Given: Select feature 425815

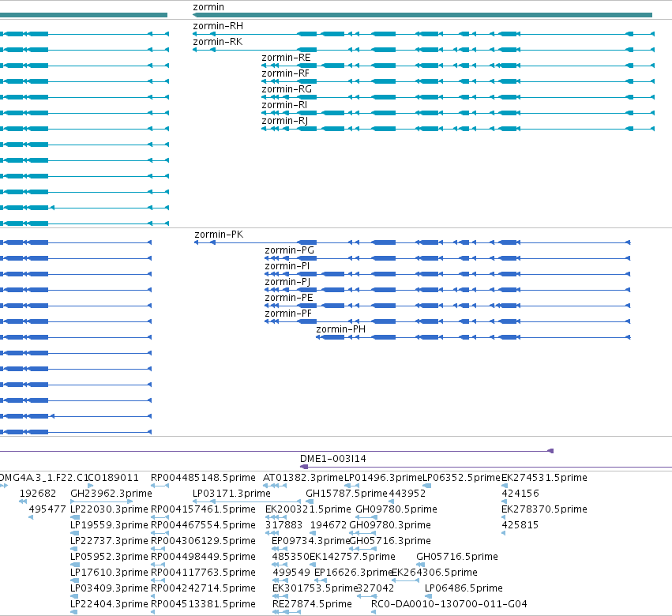Looking at the screenshot, I should 520,525.
